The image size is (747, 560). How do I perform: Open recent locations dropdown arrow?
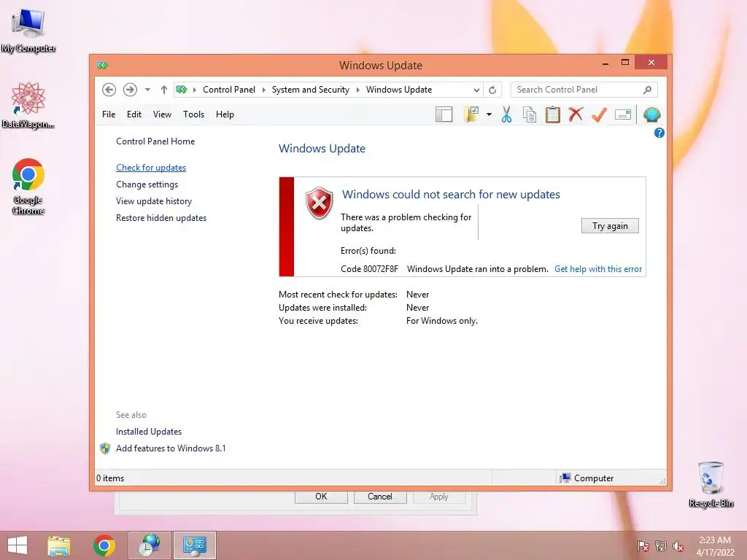(x=147, y=90)
